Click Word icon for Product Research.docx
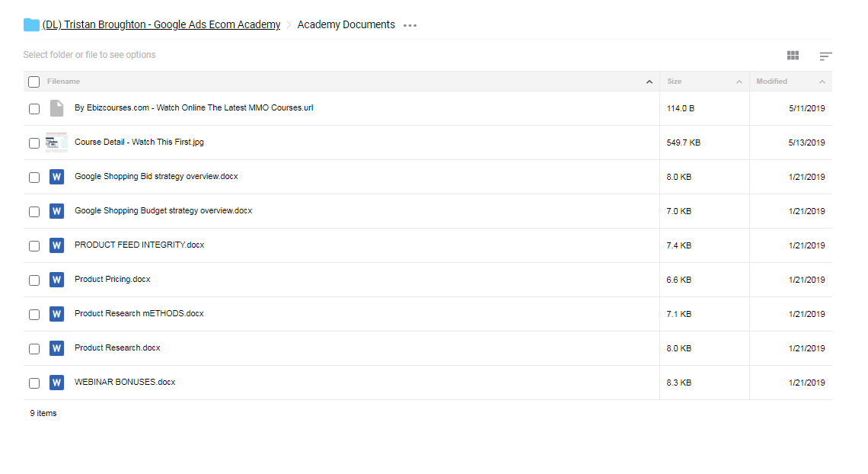This screenshot has width=868, height=474. [x=56, y=348]
